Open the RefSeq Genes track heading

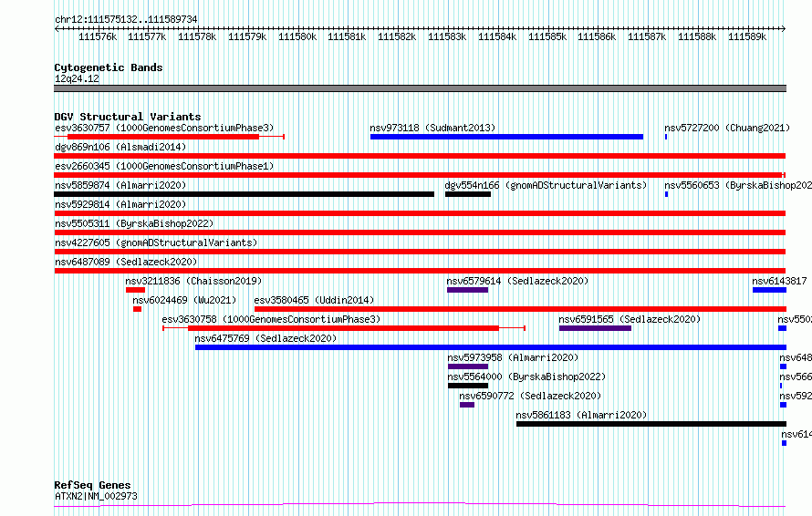click(92, 485)
